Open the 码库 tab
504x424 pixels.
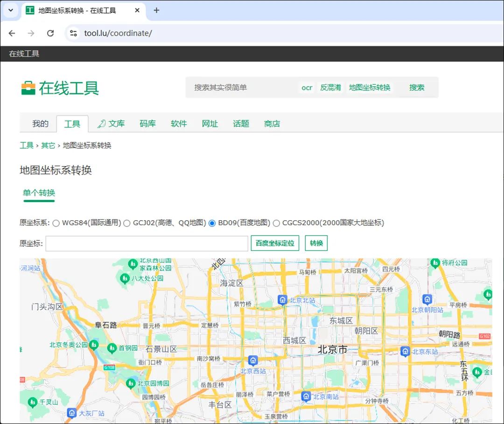(x=147, y=124)
